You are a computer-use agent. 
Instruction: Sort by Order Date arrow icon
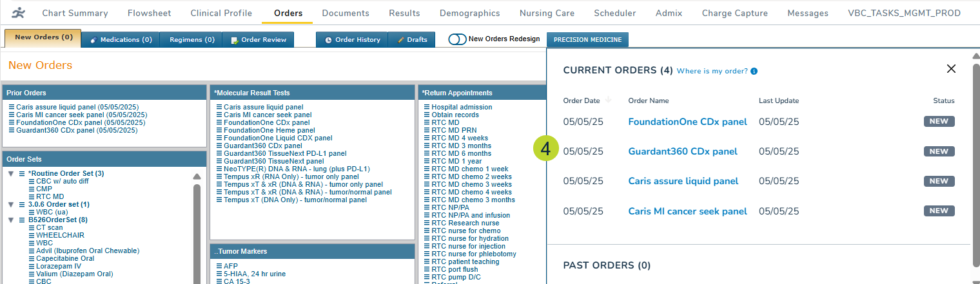pyautogui.click(x=608, y=100)
